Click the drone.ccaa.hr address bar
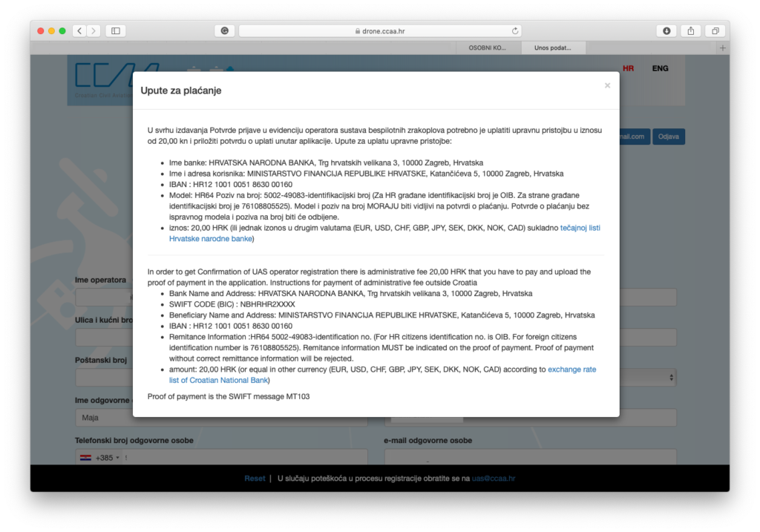This screenshot has width=760, height=532. pos(379,31)
